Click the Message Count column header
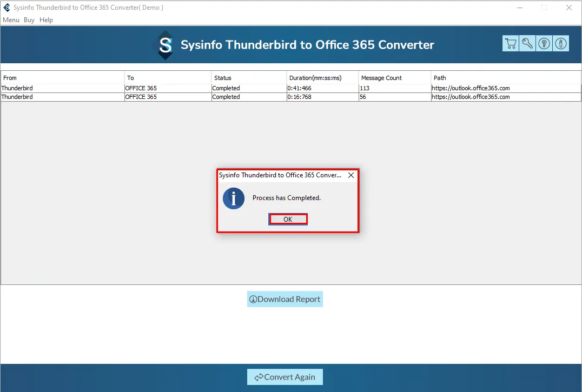 [x=395, y=78]
